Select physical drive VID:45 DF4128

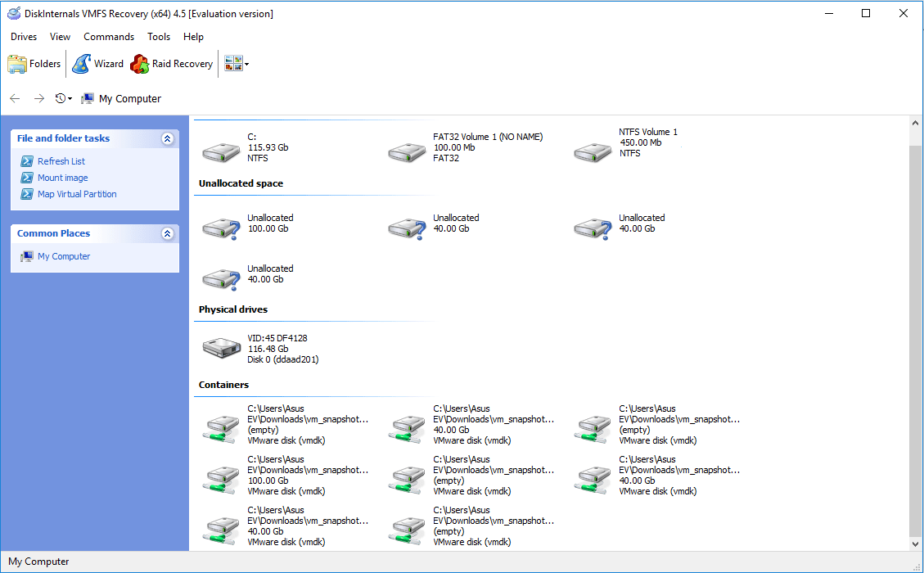260,349
